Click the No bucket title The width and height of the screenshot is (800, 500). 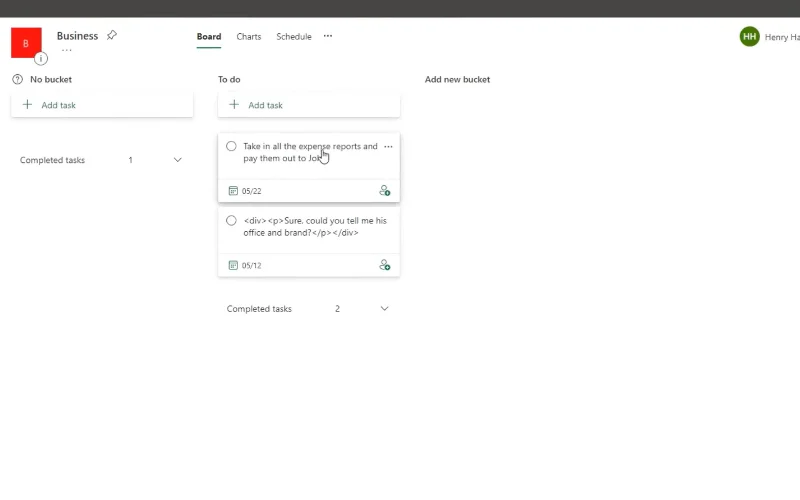coord(51,80)
